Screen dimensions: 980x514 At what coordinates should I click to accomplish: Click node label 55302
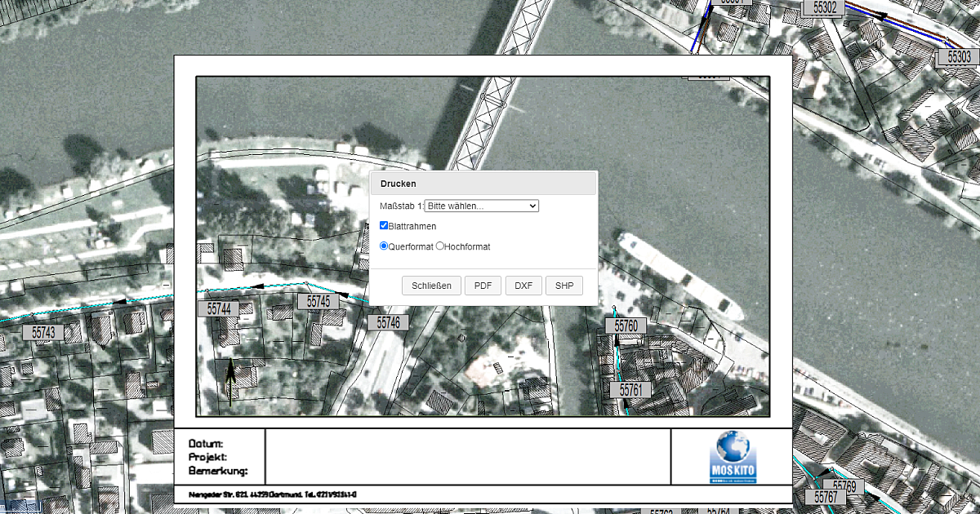tap(825, 8)
